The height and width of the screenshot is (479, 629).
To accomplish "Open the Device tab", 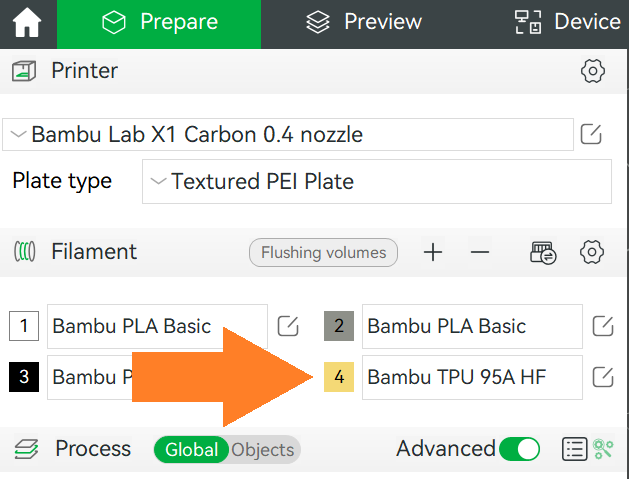I will [568, 22].
